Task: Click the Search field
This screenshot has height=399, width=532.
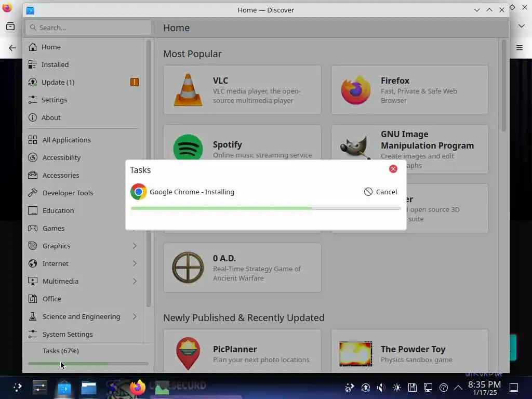Action: (88, 28)
